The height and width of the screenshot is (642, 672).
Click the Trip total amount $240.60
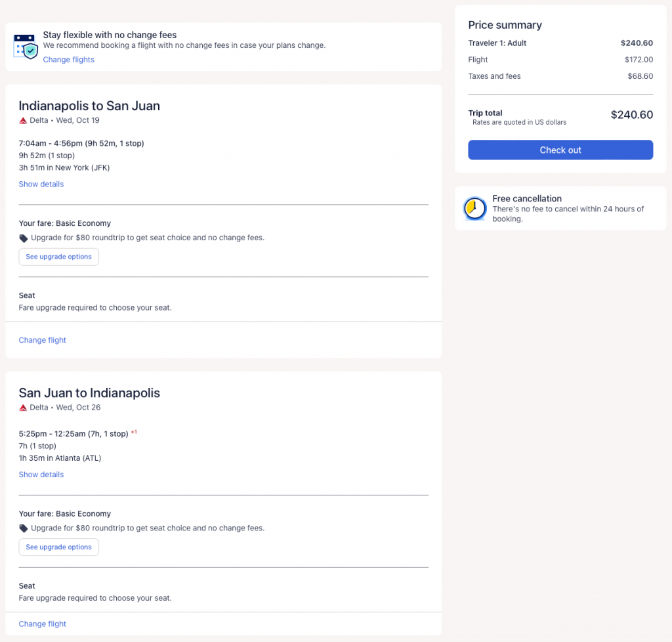[631, 115]
